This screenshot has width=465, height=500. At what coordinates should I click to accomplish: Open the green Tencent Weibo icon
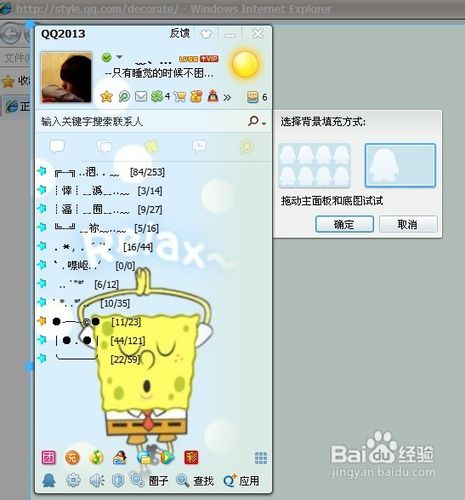[124, 97]
